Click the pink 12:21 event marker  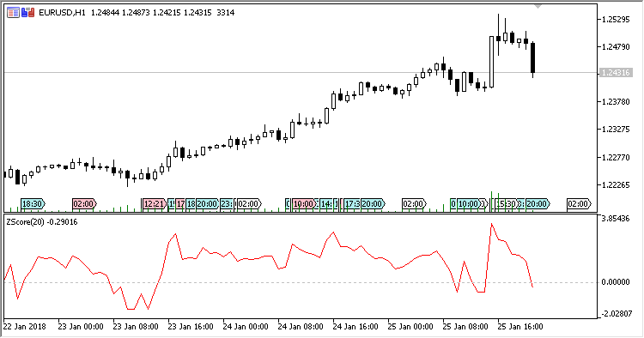coord(155,204)
